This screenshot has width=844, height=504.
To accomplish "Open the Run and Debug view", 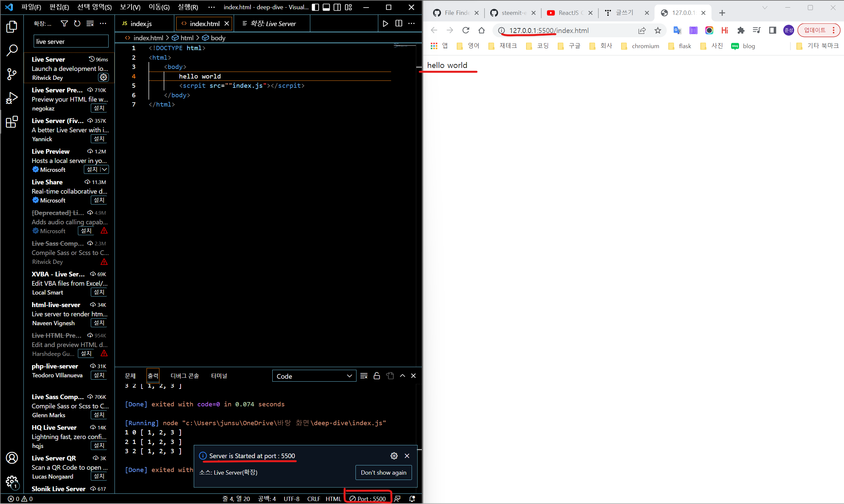I will [12, 98].
